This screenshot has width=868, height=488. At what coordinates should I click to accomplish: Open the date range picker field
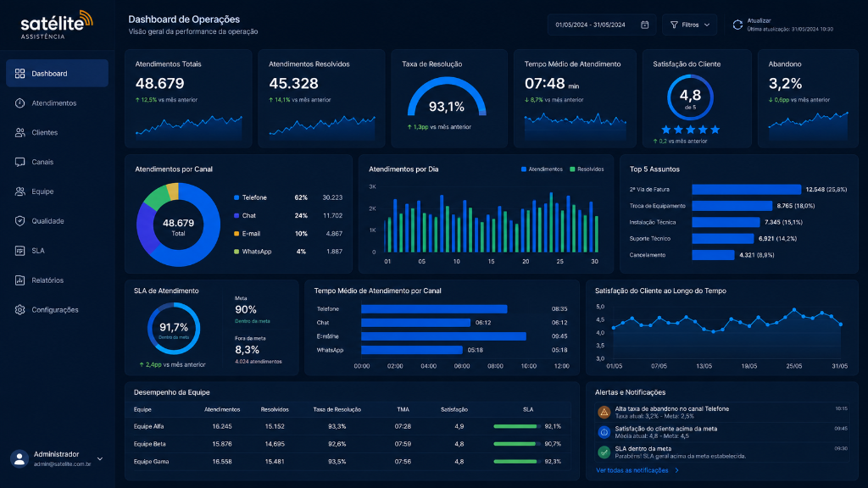tap(602, 25)
